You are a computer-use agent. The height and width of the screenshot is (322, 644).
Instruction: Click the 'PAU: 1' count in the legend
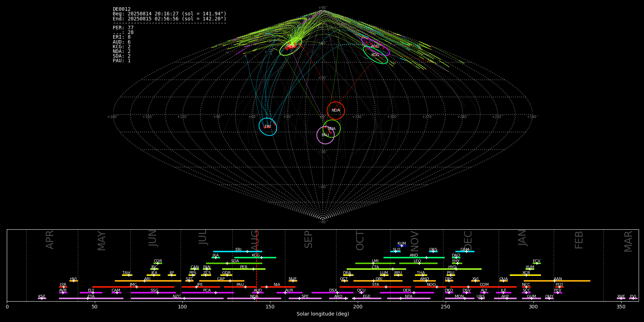coord(122,60)
